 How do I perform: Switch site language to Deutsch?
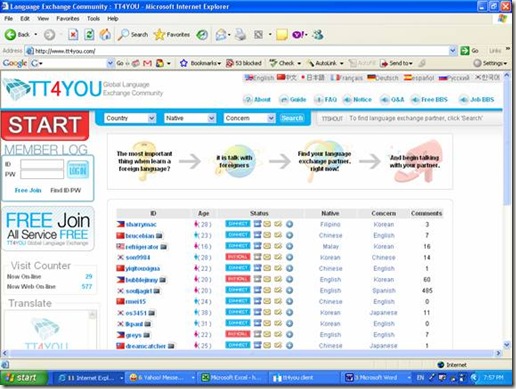pos(383,78)
